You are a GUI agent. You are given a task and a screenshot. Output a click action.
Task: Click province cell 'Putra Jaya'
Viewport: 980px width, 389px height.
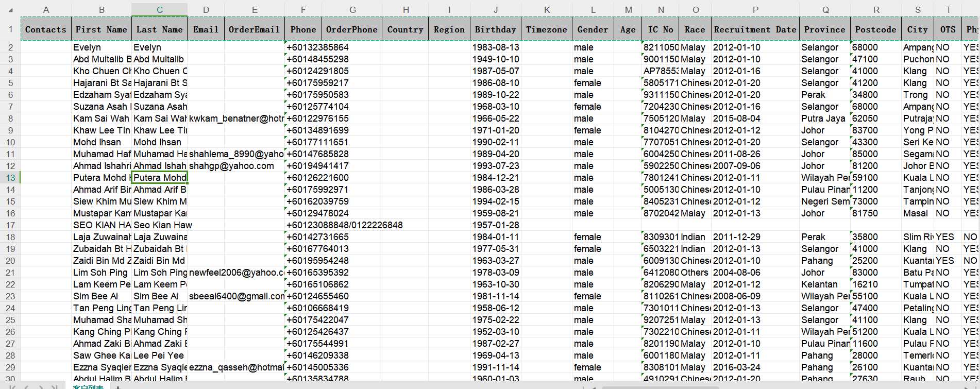click(825, 119)
